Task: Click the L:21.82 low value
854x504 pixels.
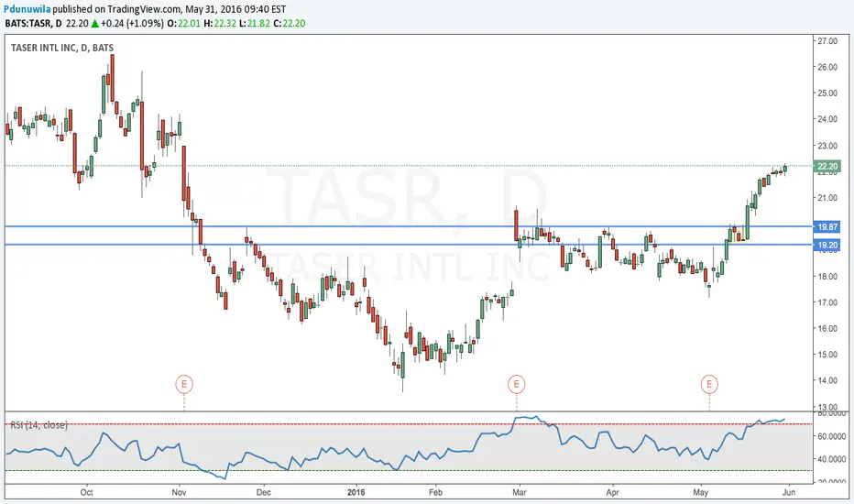Action: 256,24
